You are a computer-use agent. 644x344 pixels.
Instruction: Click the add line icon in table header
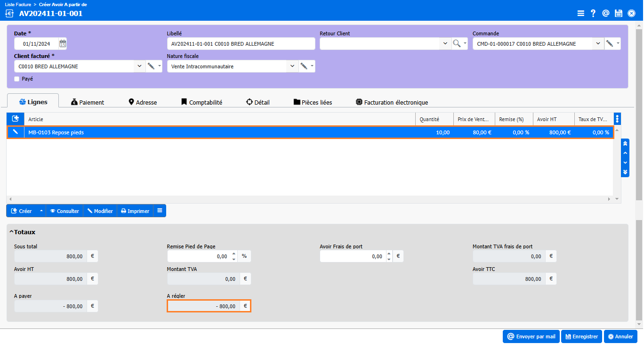tap(15, 119)
